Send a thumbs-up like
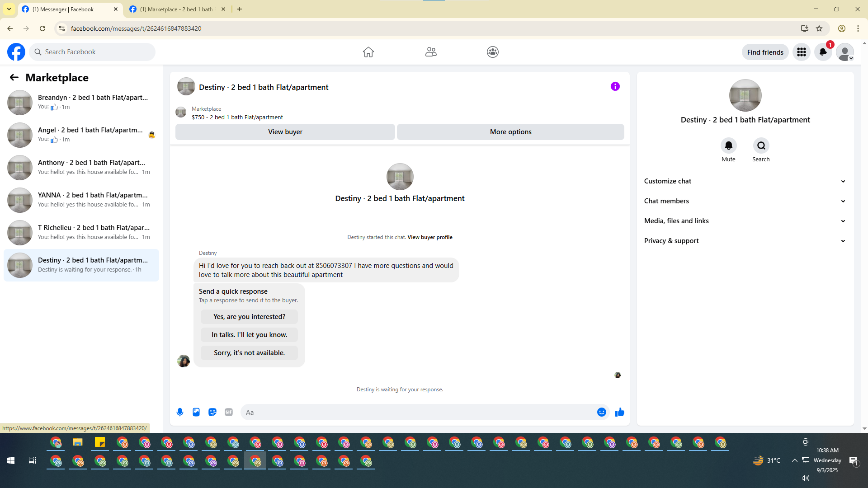The height and width of the screenshot is (488, 868). click(x=620, y=412)
